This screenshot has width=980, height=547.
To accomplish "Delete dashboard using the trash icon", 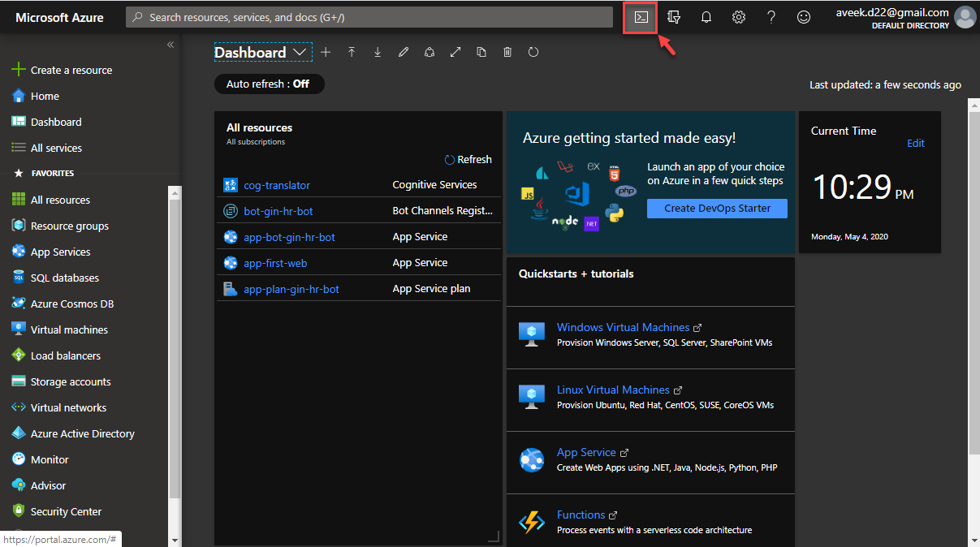I will coord(507,52).
